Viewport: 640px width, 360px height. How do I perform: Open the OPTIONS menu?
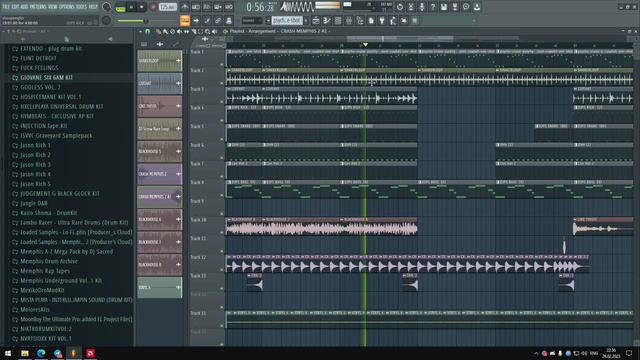click(67, 7)
